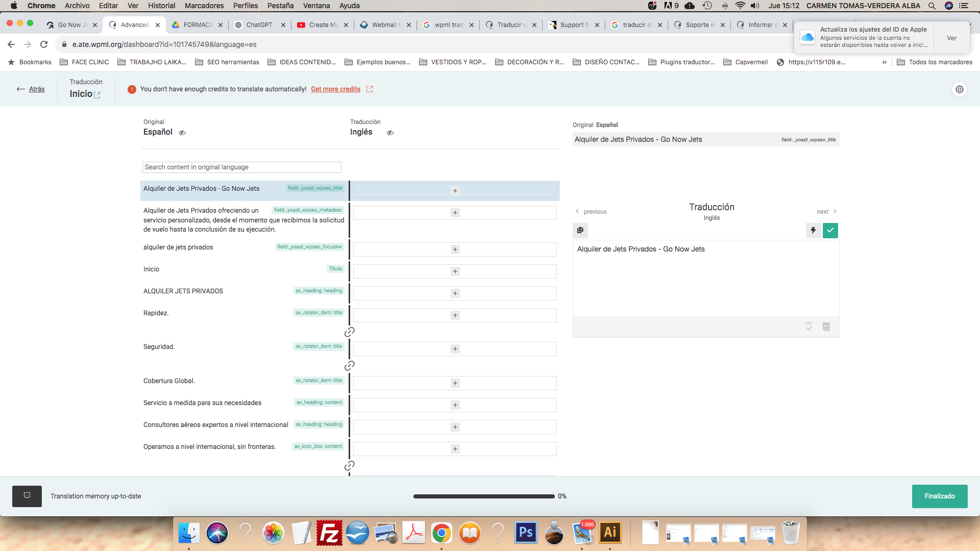
Task: Click the Finalizado button
Action: (x=940, y=496)
